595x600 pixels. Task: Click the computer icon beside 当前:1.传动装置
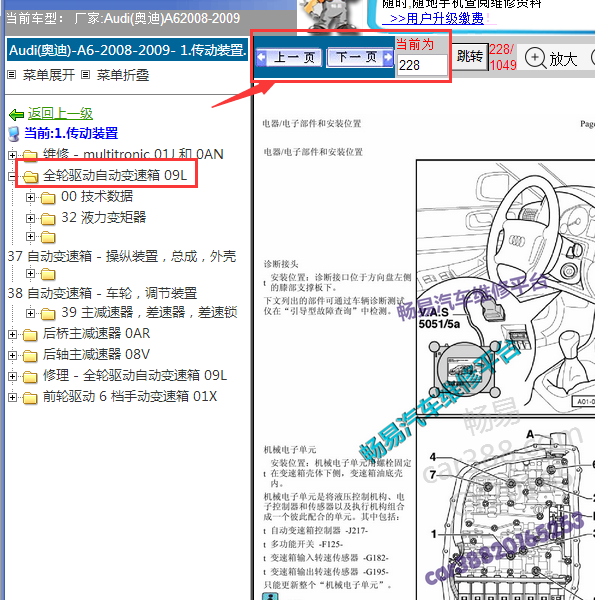click(x=14, y=134)
